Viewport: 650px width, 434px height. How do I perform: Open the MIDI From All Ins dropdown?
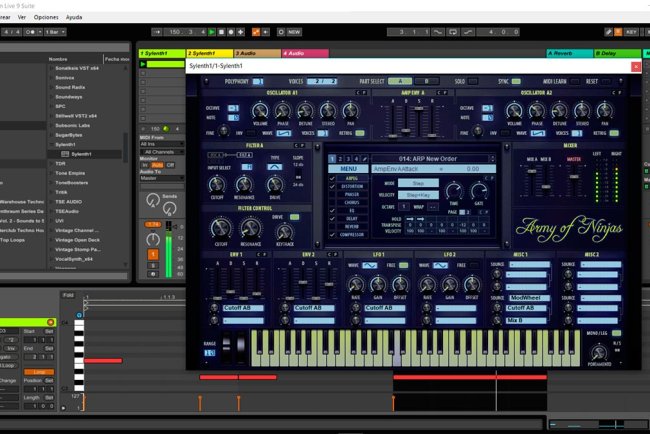(162, 144)
